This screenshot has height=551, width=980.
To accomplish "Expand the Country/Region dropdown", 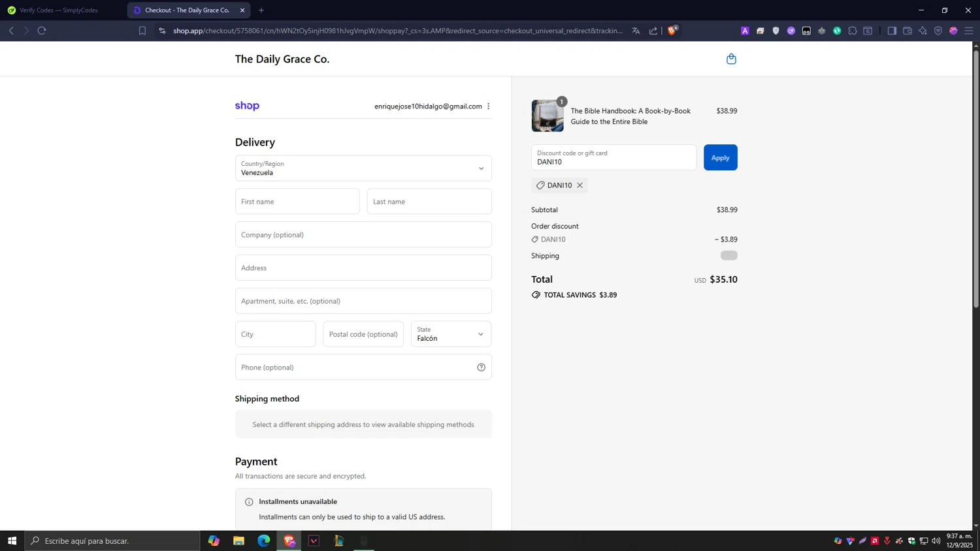I will point(363,168).
